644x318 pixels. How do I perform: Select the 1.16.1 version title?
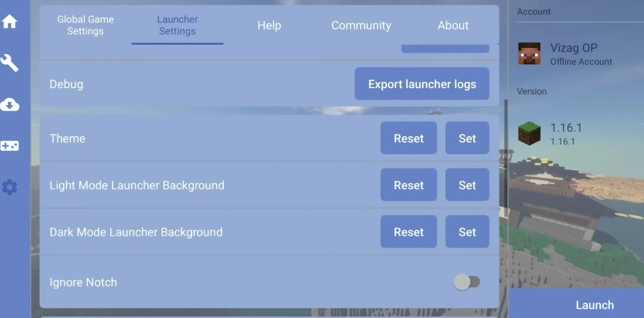[566, 128]
